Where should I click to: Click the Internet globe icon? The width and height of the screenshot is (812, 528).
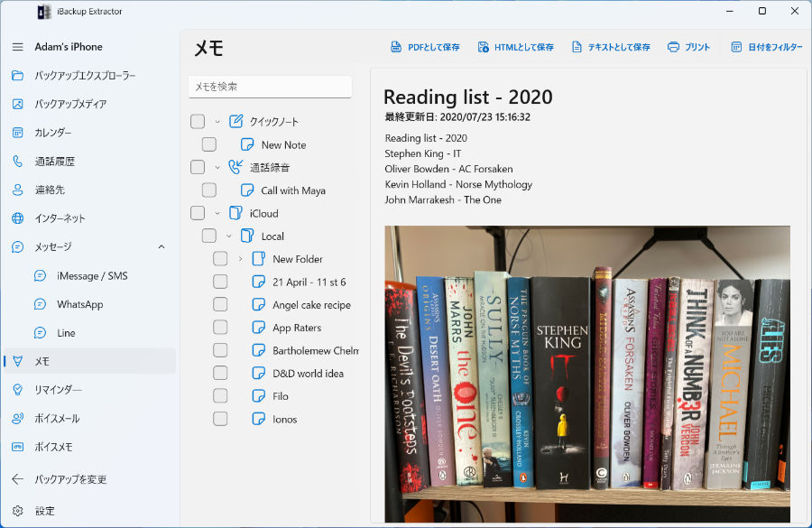18,218
